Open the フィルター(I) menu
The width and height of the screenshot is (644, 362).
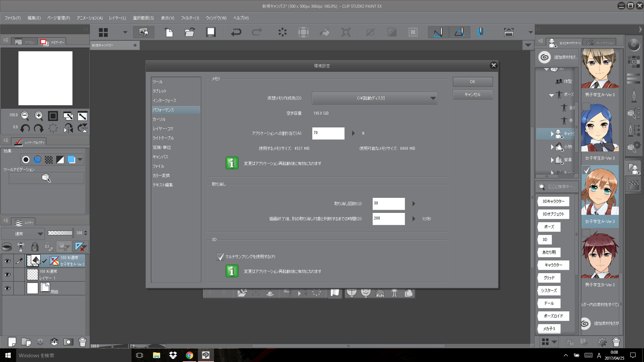190,18
